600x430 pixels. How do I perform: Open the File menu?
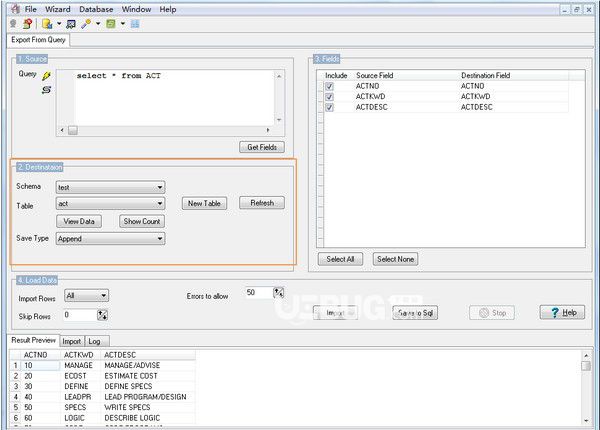[31, 9]
